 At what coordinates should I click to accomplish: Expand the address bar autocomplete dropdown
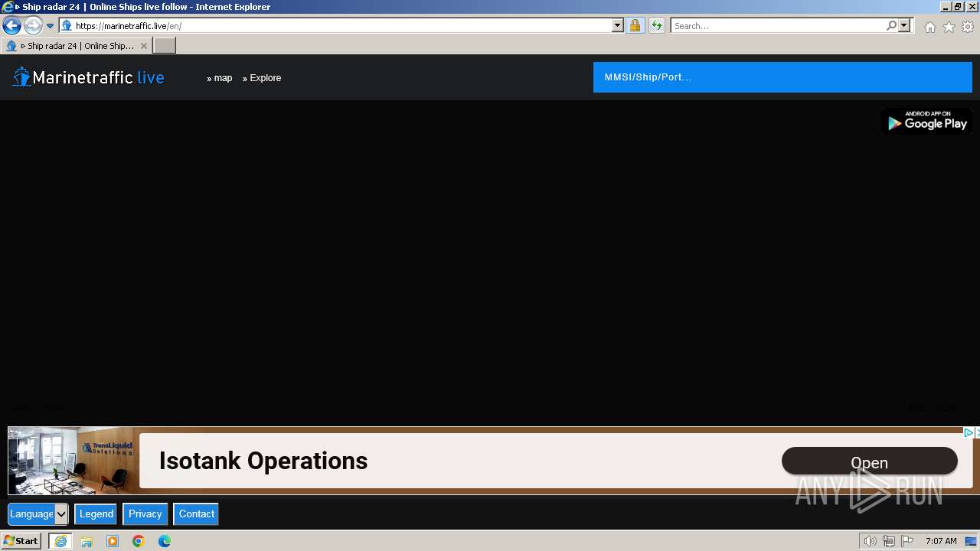click(x=618, y=25)
